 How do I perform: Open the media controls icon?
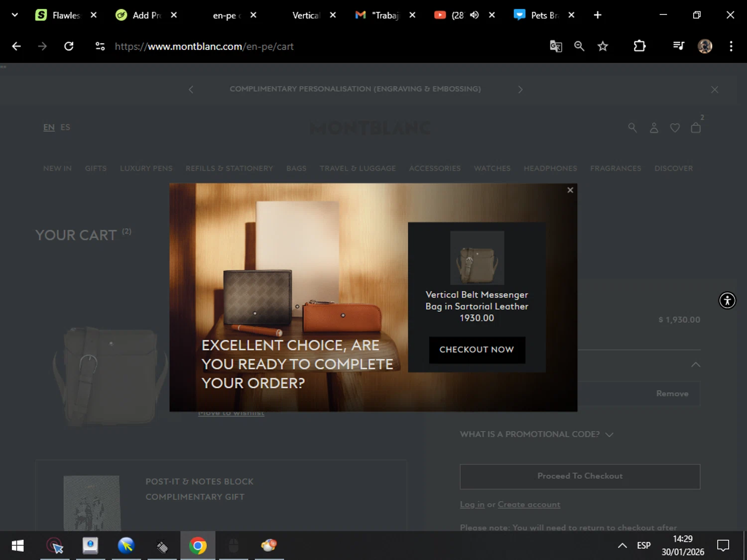tap(678, 46)
